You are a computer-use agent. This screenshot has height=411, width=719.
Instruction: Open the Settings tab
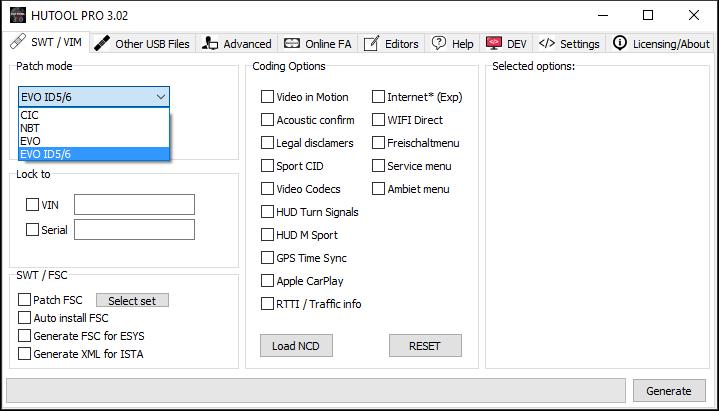click(569, 43)
